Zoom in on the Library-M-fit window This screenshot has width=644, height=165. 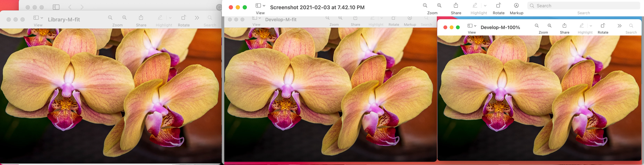pyautogui.click(x=124, y=18)
